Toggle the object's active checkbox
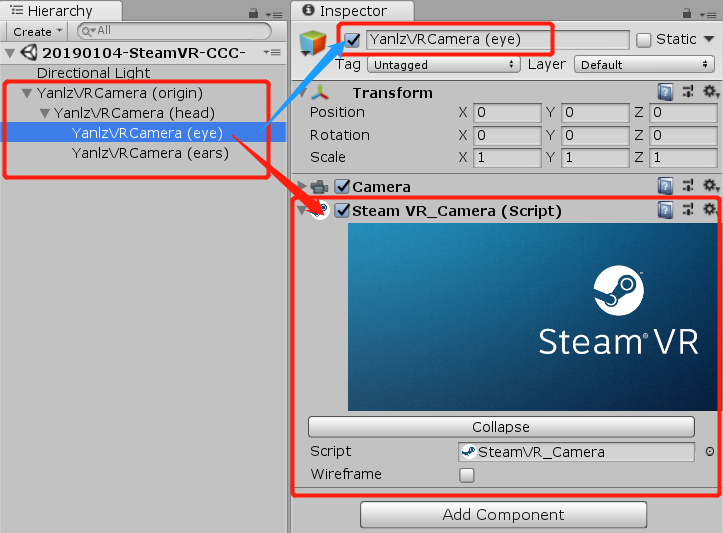This screenshot has height=533, width=723. tap(352, 40)
